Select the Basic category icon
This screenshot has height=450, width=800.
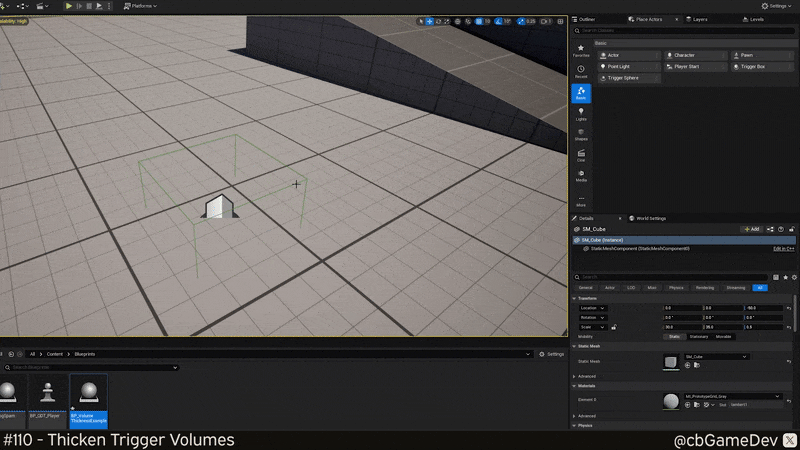pos(581,93)
